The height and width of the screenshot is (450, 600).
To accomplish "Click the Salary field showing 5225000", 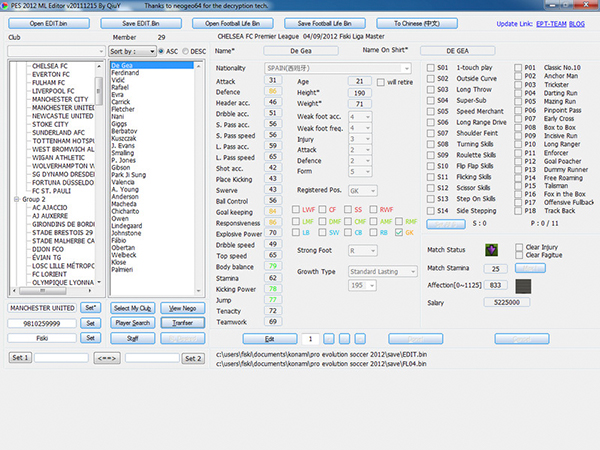I will pyautogui.click(x=507, y=302).
